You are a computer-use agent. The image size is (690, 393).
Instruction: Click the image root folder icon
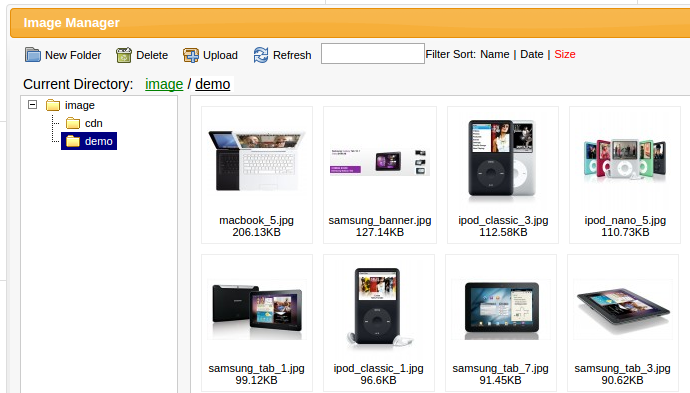click(x=53, y=105)
